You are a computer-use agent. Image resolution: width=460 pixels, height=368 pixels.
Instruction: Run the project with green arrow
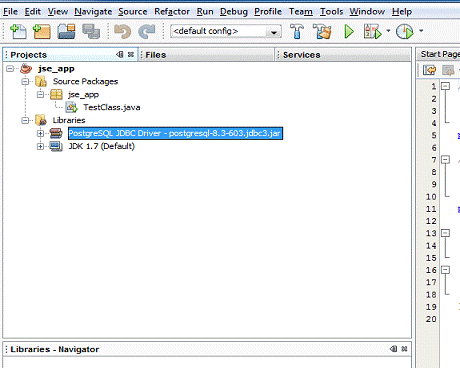pos(349,31)
